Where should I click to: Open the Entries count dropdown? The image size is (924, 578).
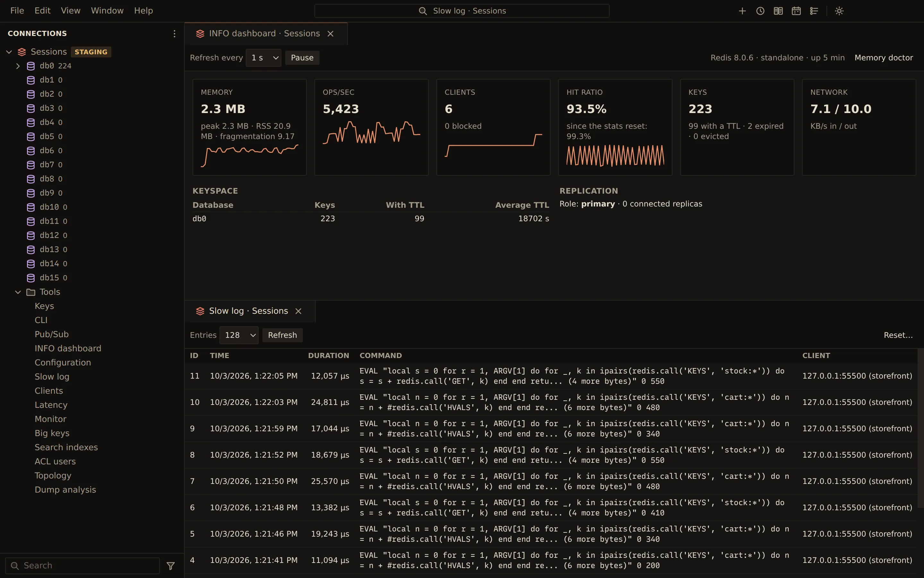(239, 335)
